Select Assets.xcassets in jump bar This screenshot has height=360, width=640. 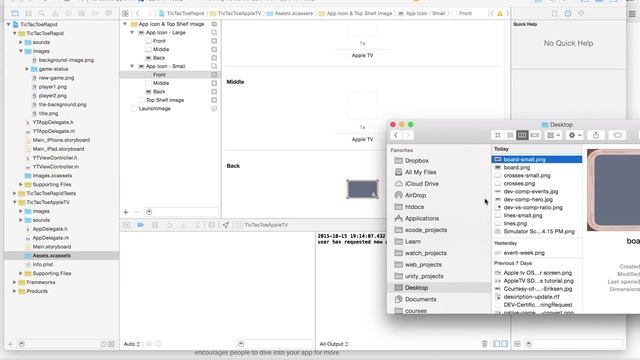tap(290, 13)
